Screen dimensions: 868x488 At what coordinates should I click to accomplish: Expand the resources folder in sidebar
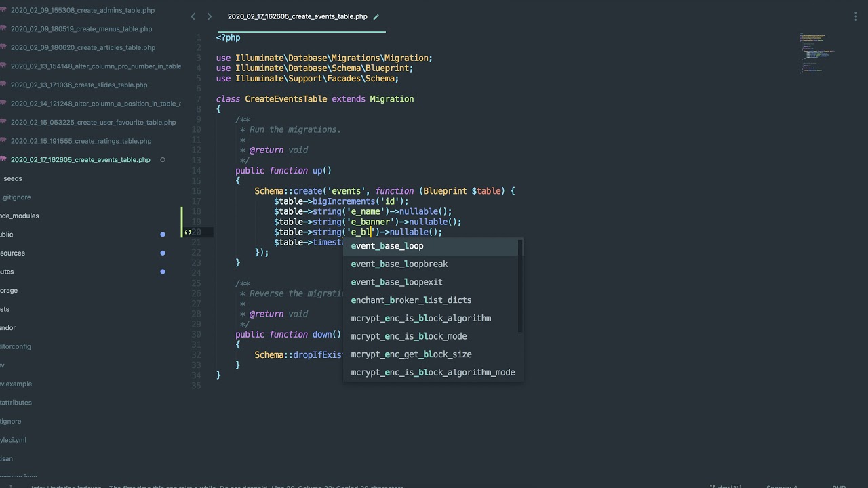(12, 253)
